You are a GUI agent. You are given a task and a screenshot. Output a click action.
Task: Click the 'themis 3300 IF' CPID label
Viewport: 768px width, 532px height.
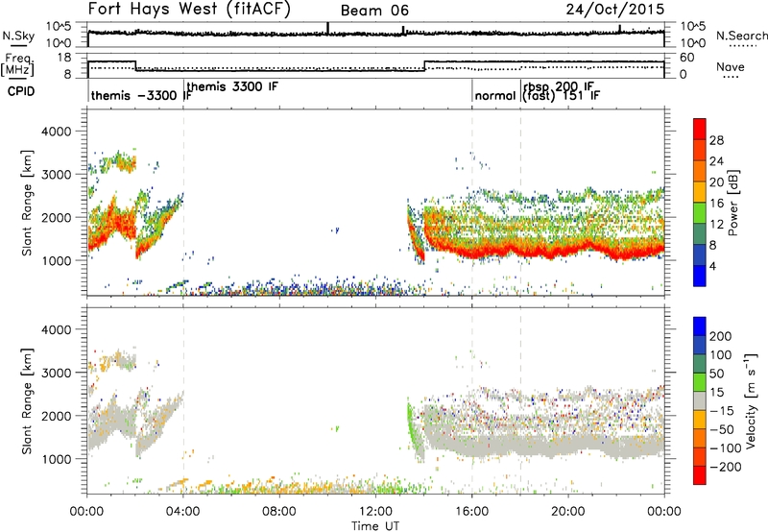coord(232,86)
